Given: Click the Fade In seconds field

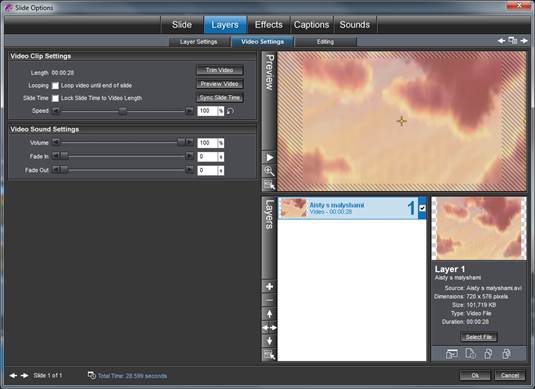Looking at the screenshot, I should (207, 157).
